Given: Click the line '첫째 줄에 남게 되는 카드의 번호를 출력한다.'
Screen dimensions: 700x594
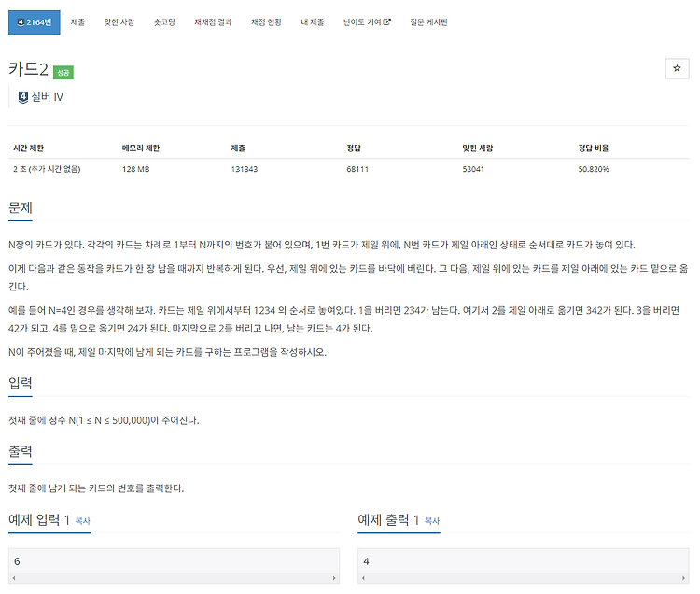Looking at the screenshot, I should (x=96, y=488).
